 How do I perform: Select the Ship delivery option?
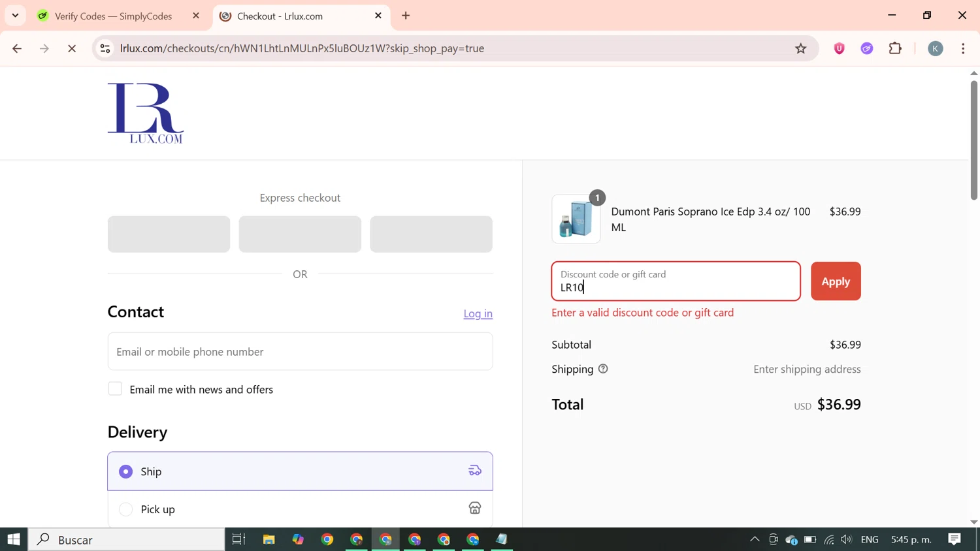(300, 471)
